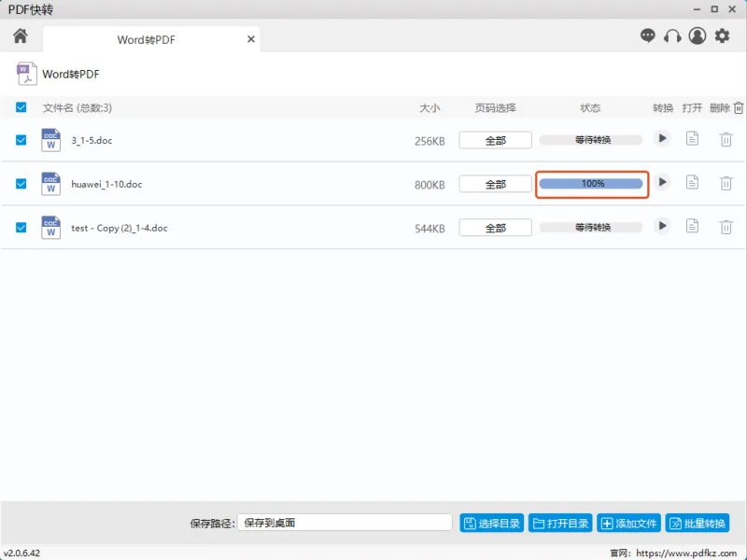Open converted file for 3_1-5.doc
This screenshot has width=747, height=560.
point(692,138)
